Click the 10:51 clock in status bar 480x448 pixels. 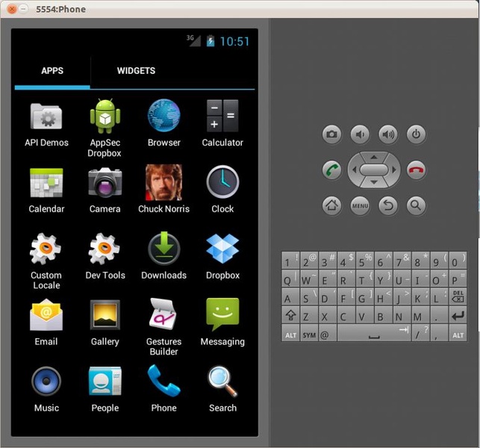coord(234,42)
